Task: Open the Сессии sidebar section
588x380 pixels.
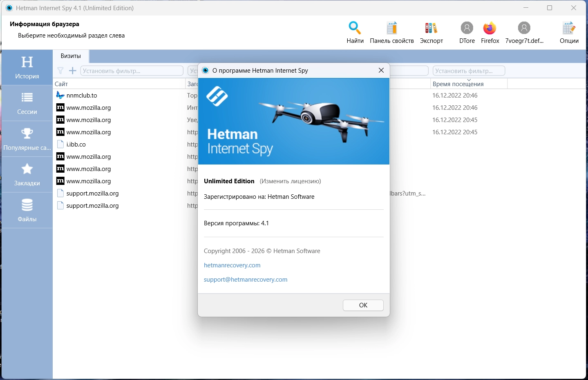Action: (27, 103)
